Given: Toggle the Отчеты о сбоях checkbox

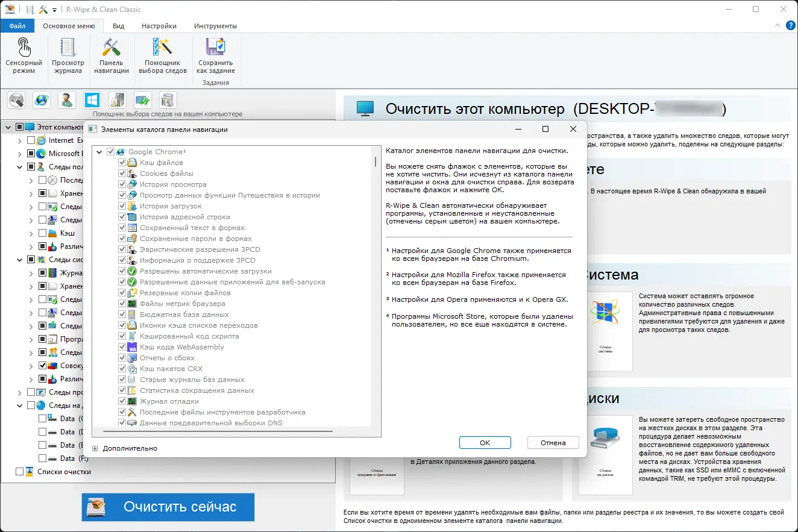Looking at the screenshot, I should click(122, 358).
